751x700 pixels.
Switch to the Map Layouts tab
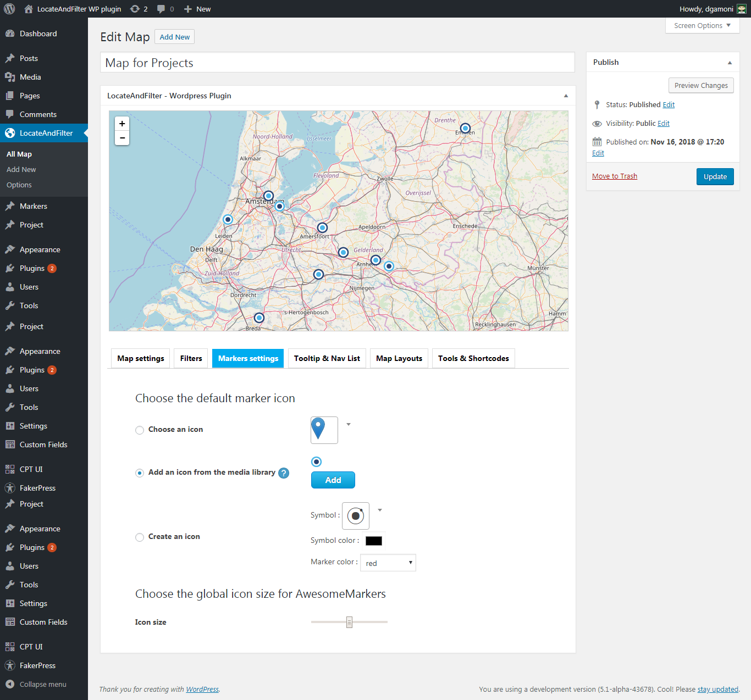pyautogui.click(x=399, y=358)
